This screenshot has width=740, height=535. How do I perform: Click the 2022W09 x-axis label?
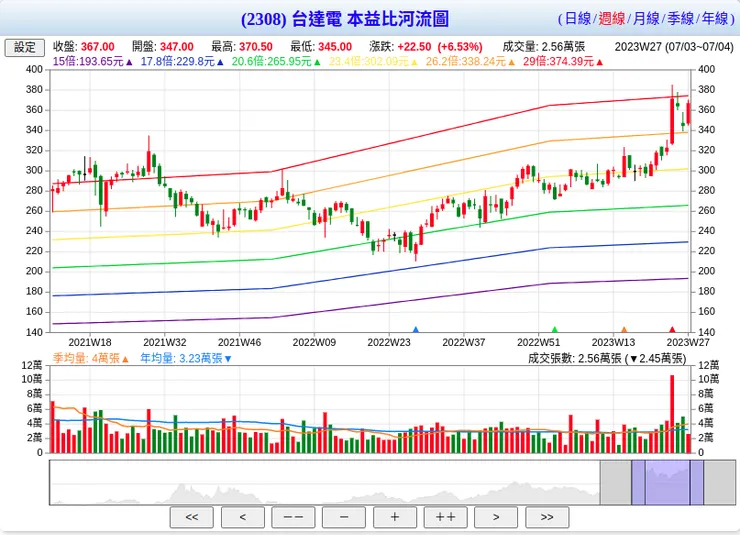(x=314, y=343)
